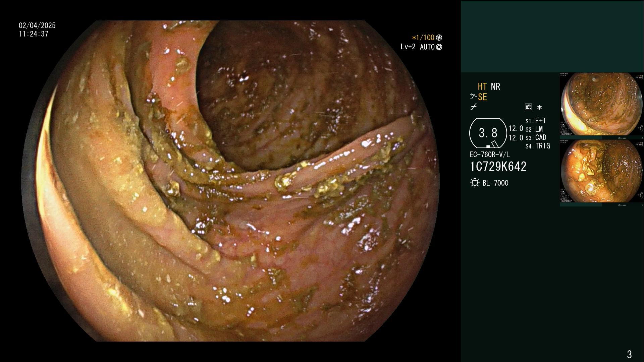Click the lower 12.0 value
The image size is (644, 362).
[x=516, y=138]
